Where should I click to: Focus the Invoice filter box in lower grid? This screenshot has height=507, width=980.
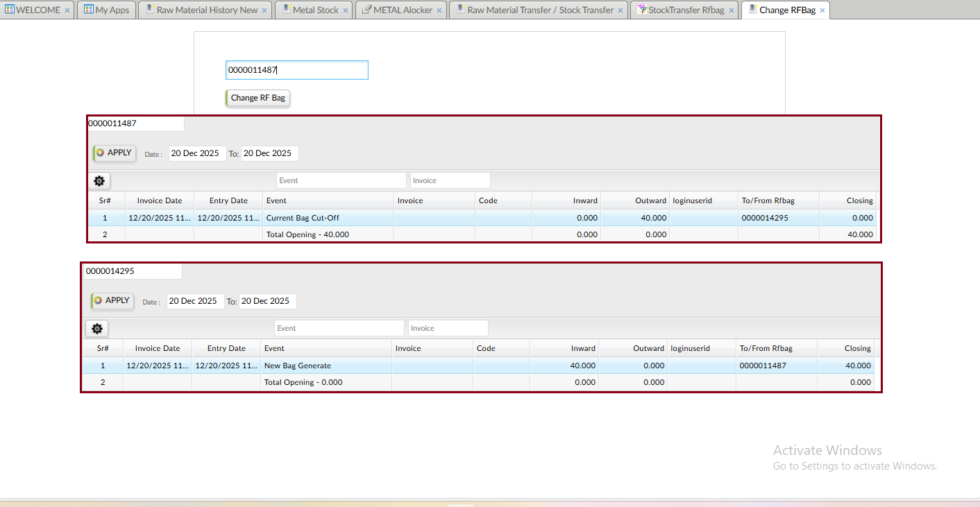pos(448,328)
